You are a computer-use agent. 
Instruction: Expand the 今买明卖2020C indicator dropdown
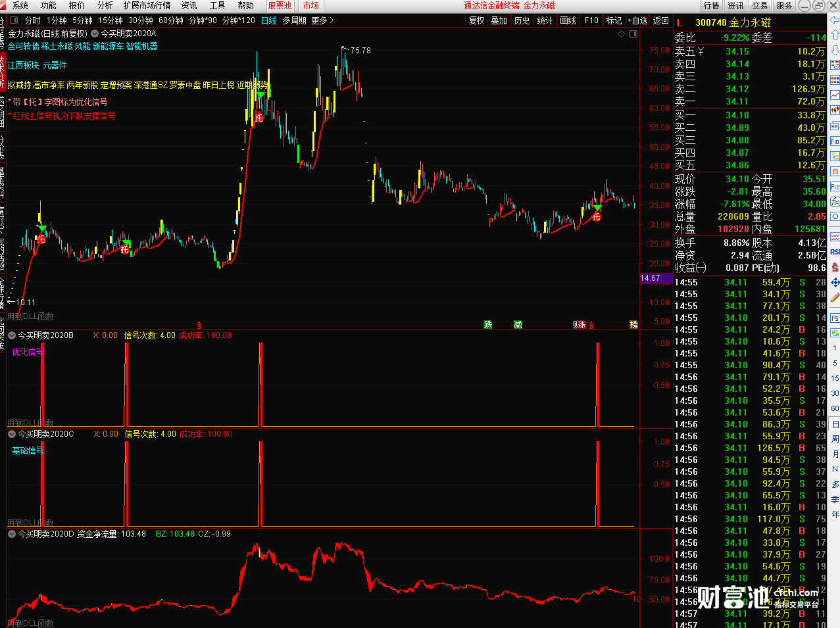coord(12,434)
